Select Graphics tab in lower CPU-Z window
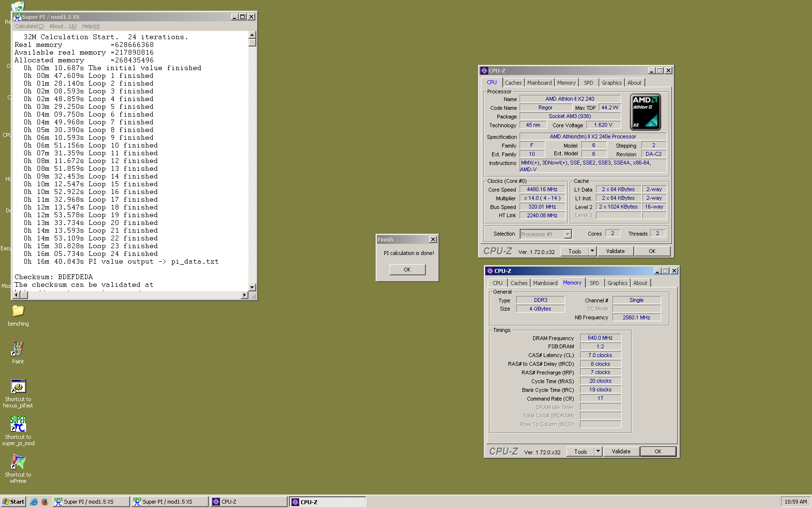The image size is (812, 508). (x=618, y=283)
